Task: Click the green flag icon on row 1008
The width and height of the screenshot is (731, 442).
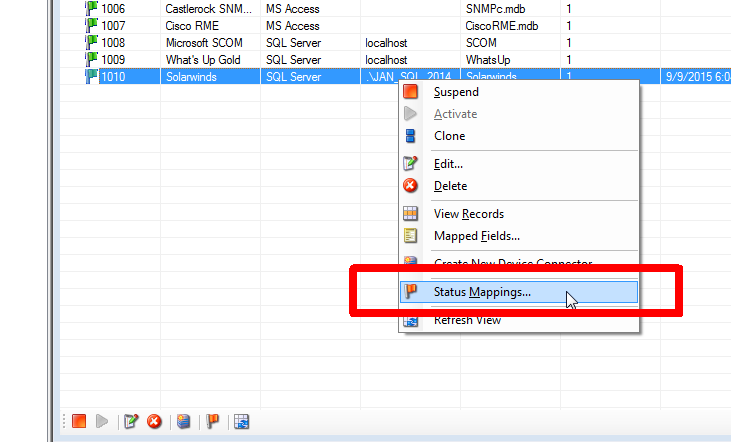Action: point(91,43)
